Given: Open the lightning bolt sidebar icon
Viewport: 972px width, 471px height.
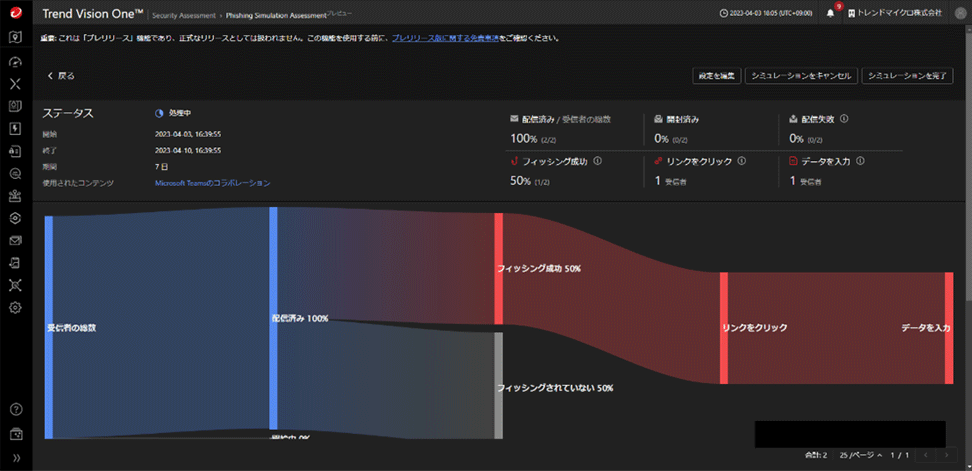Looking at the screenshot, I should 15,128.
